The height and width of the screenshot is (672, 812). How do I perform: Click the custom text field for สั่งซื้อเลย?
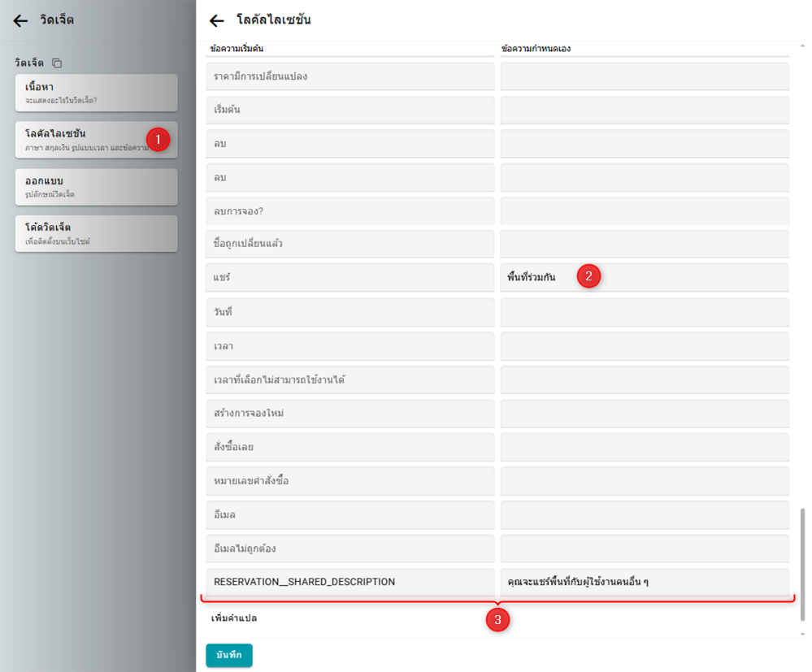pyautogui.click(x=644, y=447)
